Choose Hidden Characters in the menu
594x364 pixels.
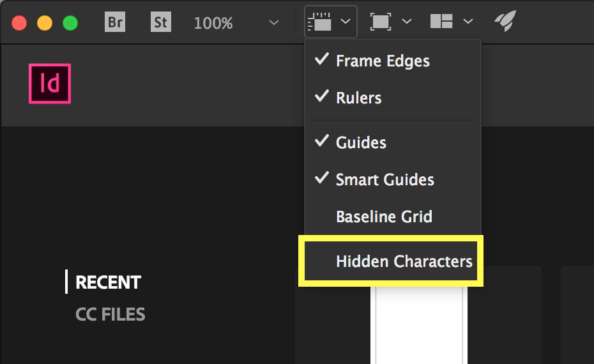(x=404, y=261)
